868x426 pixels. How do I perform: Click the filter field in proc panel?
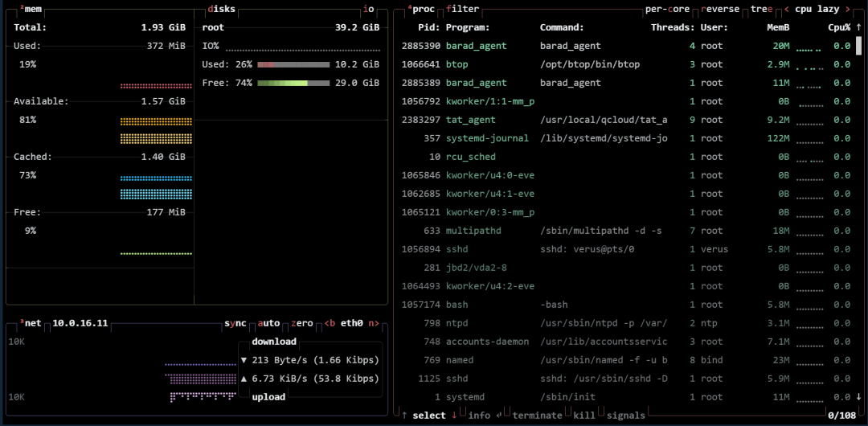(462, 10)
